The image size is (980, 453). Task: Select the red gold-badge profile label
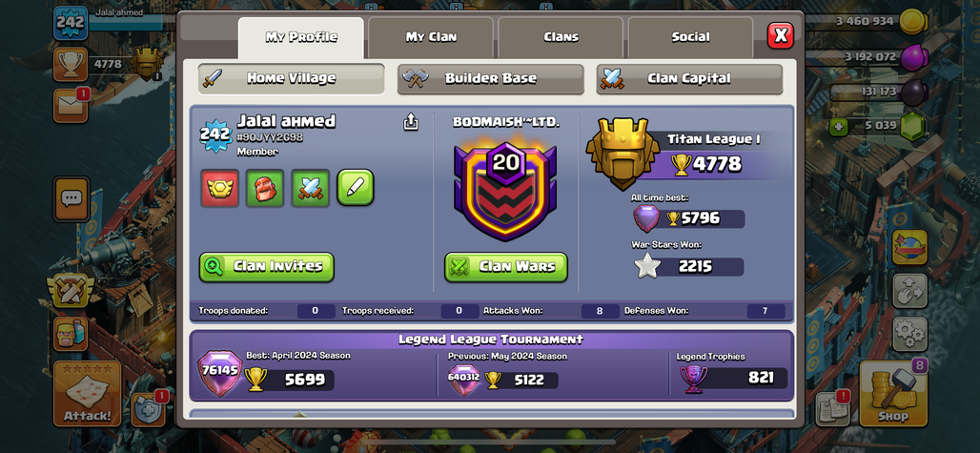click(x=219, y=188)
